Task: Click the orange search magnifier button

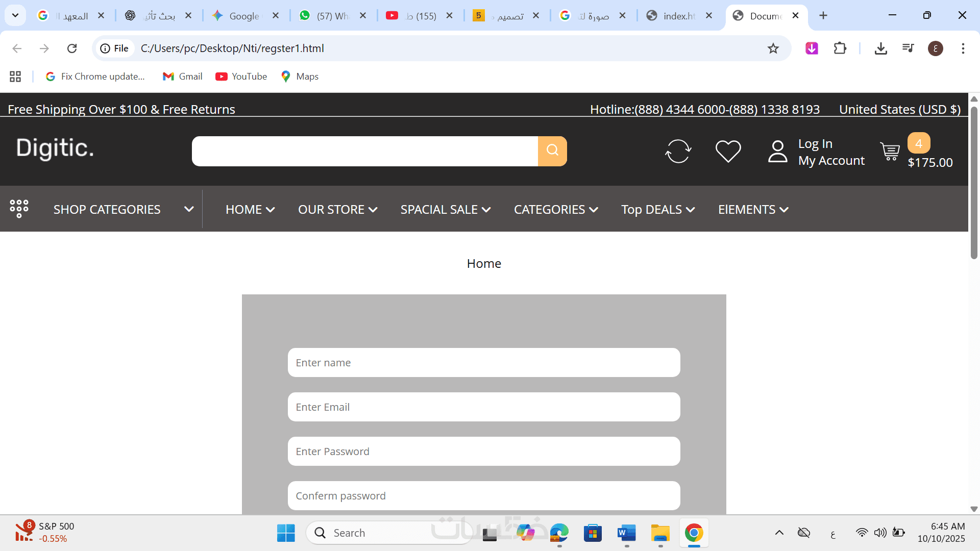Action: tap(552, 151)
